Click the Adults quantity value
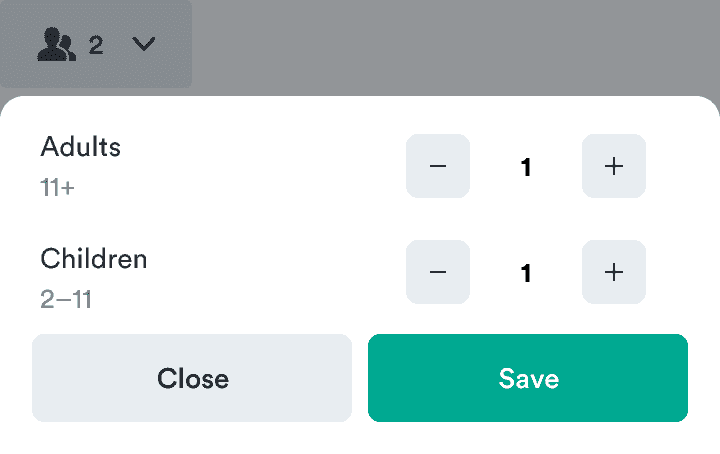720x454 pixels. tap(526, 167)
